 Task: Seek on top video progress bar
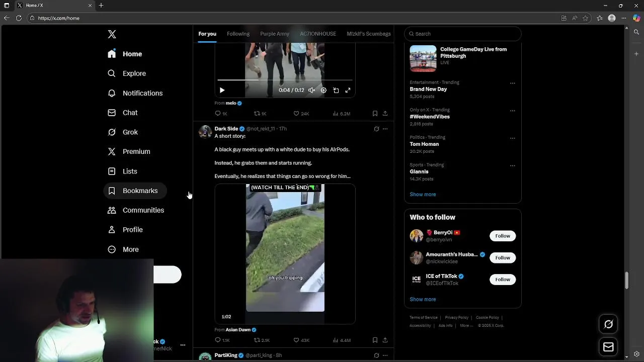tap(285, 80)
